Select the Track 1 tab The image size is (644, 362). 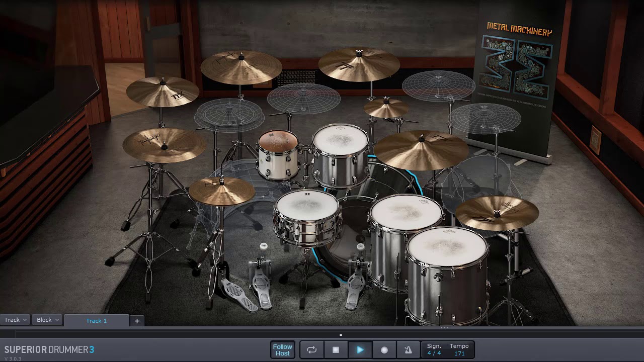pos(96,320)
